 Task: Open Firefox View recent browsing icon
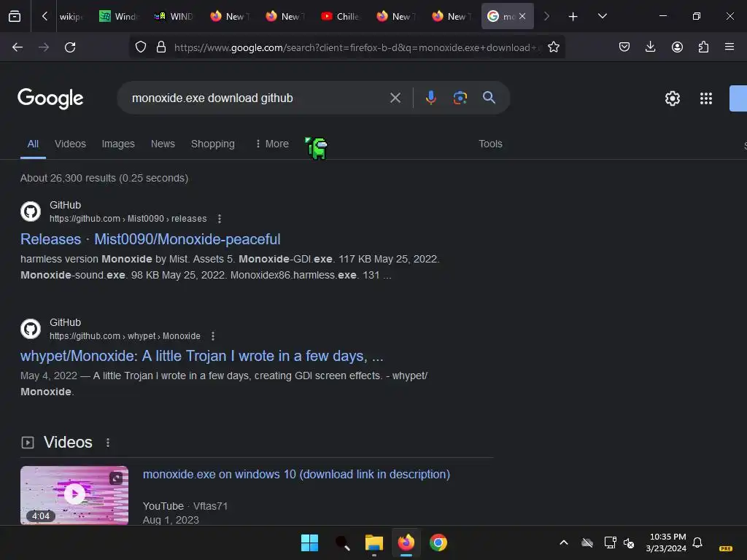pyautogui.click(x=15, y=16)
